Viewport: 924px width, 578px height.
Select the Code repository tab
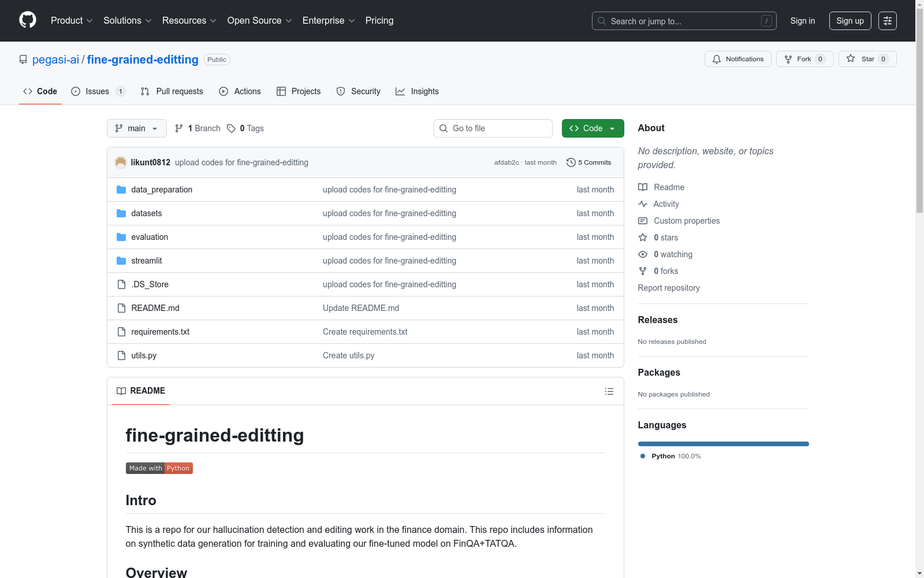[x=40, y=91]
